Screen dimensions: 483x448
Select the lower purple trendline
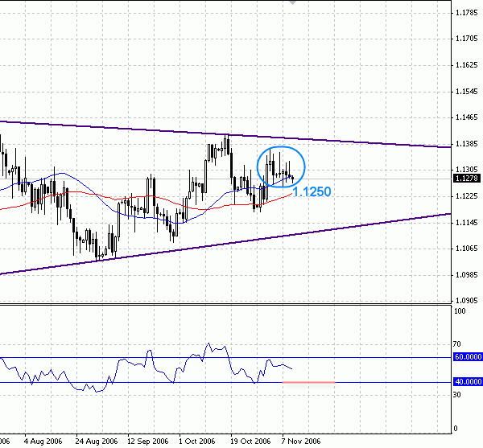[x=225, y=244]
